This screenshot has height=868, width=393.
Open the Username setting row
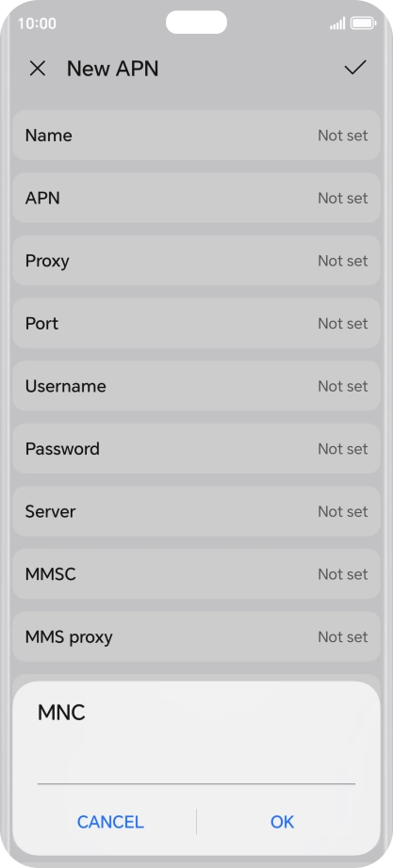pyautogui.click(x=196, y=386)
